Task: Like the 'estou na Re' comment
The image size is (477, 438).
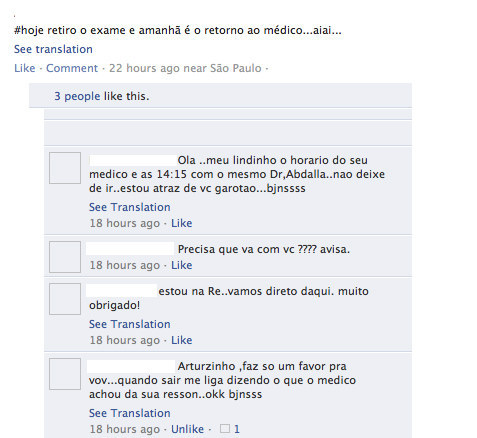Action: point(182,340)
